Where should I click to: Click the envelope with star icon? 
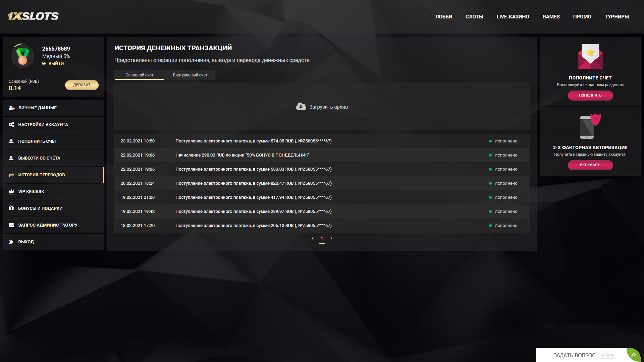click(590, 56)
